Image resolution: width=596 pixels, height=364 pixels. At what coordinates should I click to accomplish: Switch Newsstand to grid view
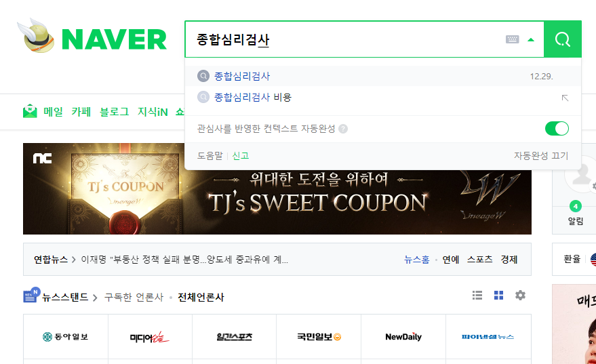tap(498, 296)
